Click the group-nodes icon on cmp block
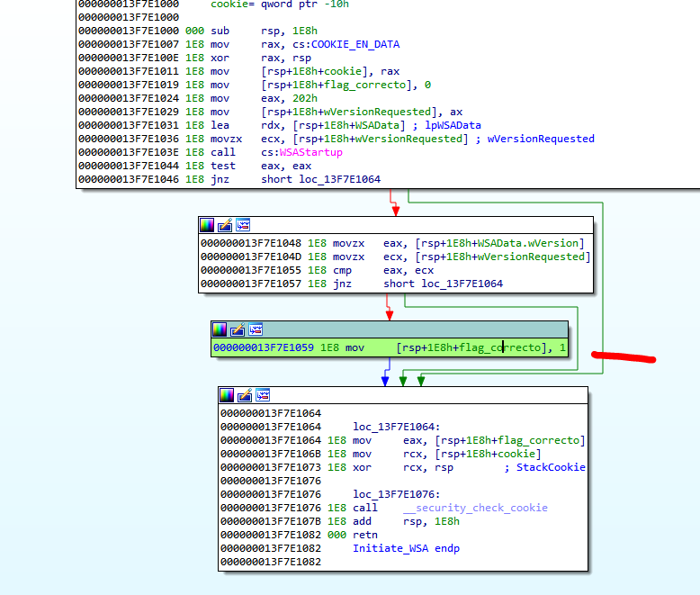This screenshot has height=595, width=700. tap(242, 225)
